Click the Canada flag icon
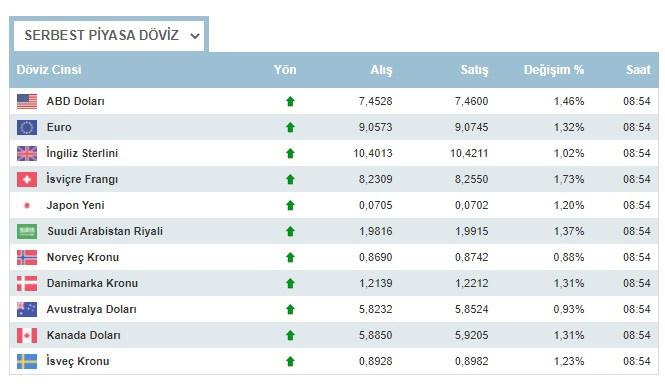Viewport: 665px width, 389px height. point(27,335)
